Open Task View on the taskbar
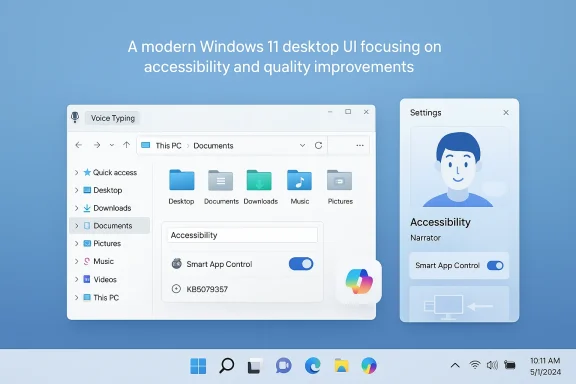576x384 pixels. [x=255, y=366]
